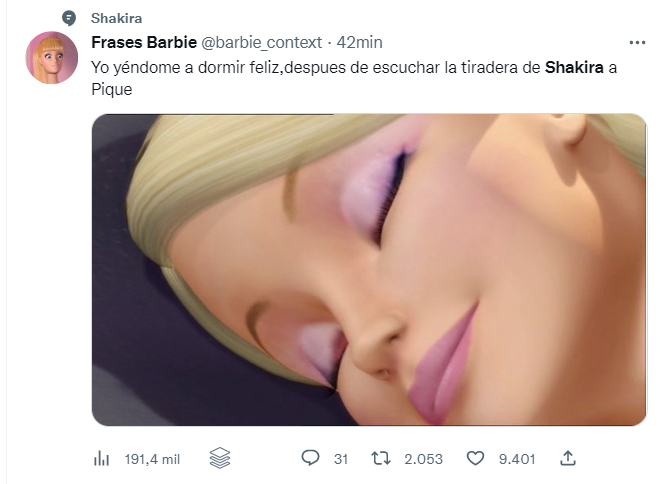Image resolution: width=664 pixels, height=484 pixels.
Task: Click the bold Shakira word in the tweet
Action: (575, 68)
